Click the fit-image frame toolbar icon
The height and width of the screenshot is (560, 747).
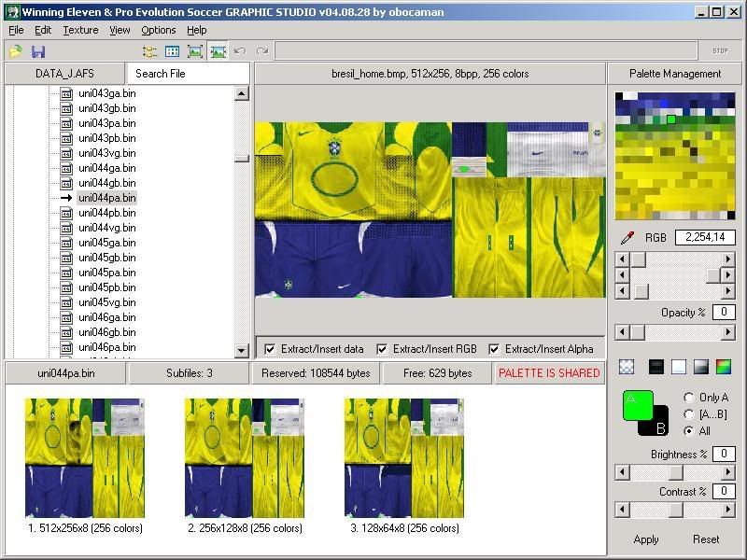coord(195,51)
